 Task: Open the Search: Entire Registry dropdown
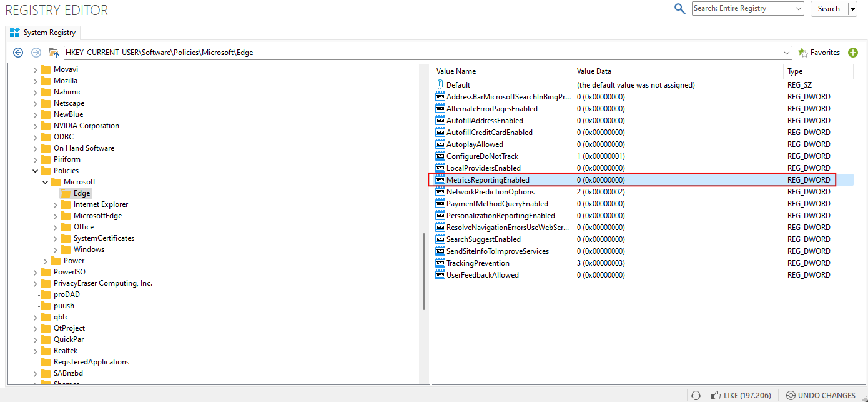(x=748, y=9)
